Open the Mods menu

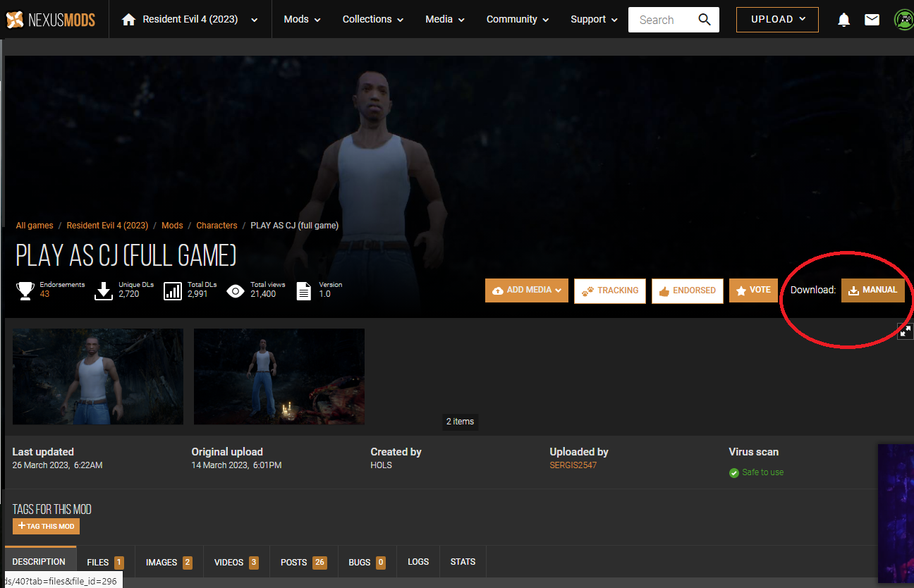(x=302, y=20)
